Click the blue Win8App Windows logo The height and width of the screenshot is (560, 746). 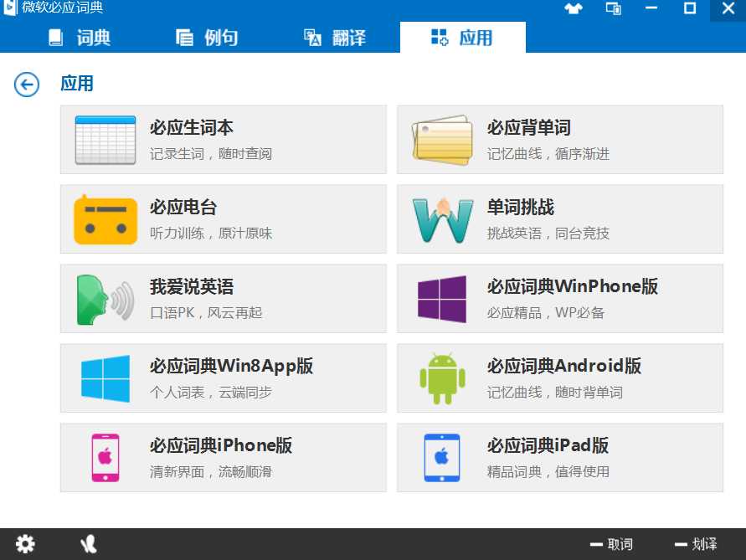tap(105, 378)
